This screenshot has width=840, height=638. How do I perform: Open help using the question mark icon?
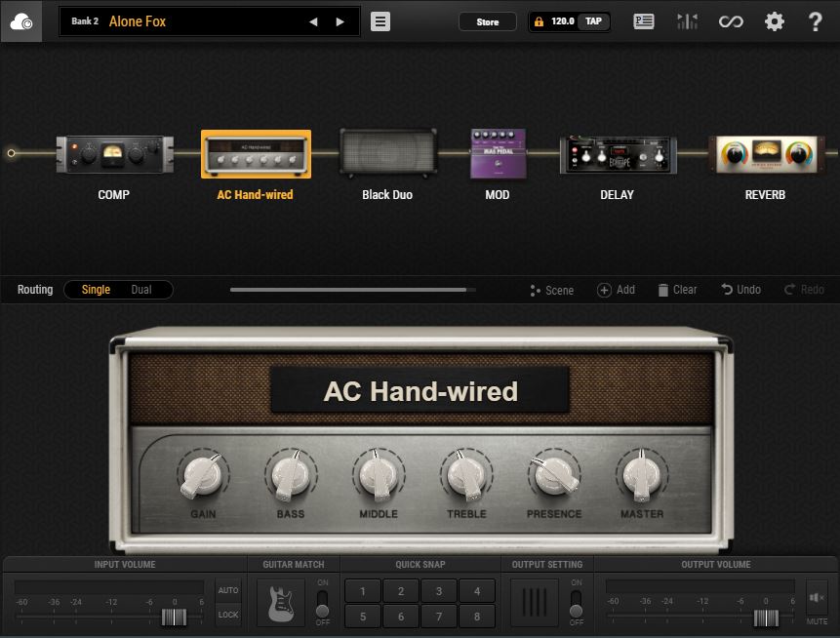point(817,20)
